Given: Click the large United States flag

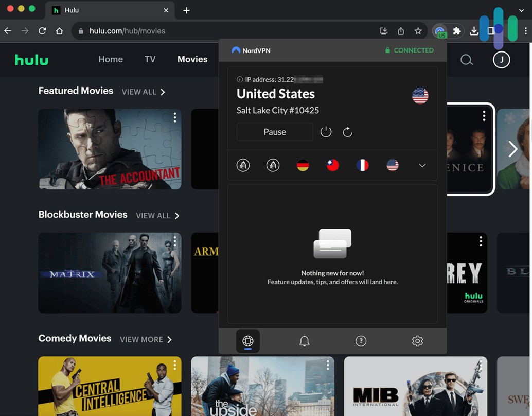Looking at the screenshot, I should [x=420, y=96].
